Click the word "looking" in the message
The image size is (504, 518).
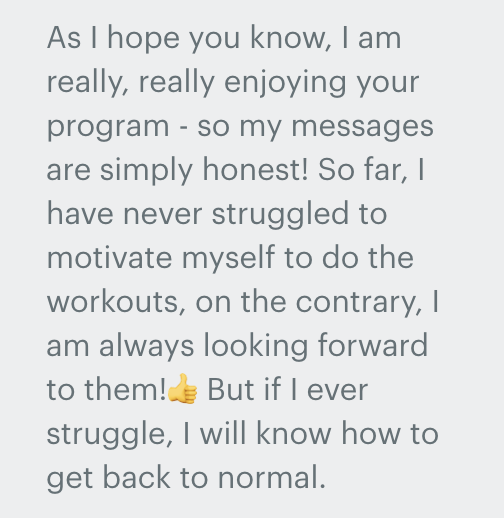pyautogui.click(x=256, y=348)
